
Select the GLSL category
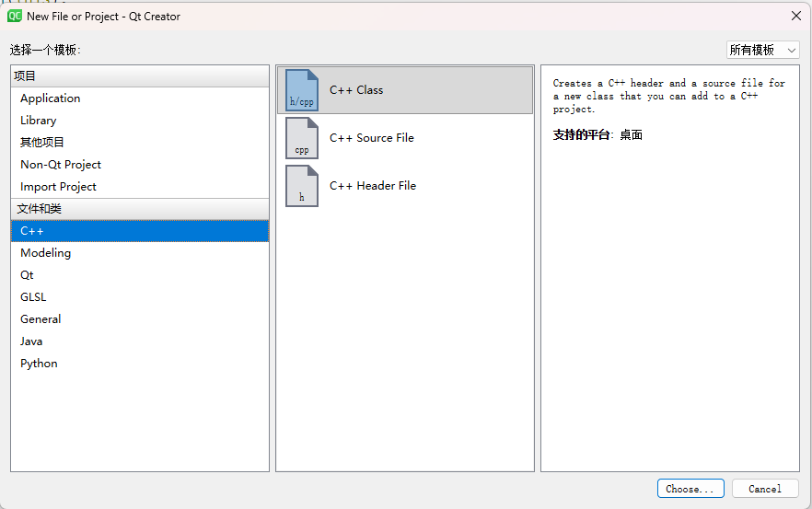point(140,297)
